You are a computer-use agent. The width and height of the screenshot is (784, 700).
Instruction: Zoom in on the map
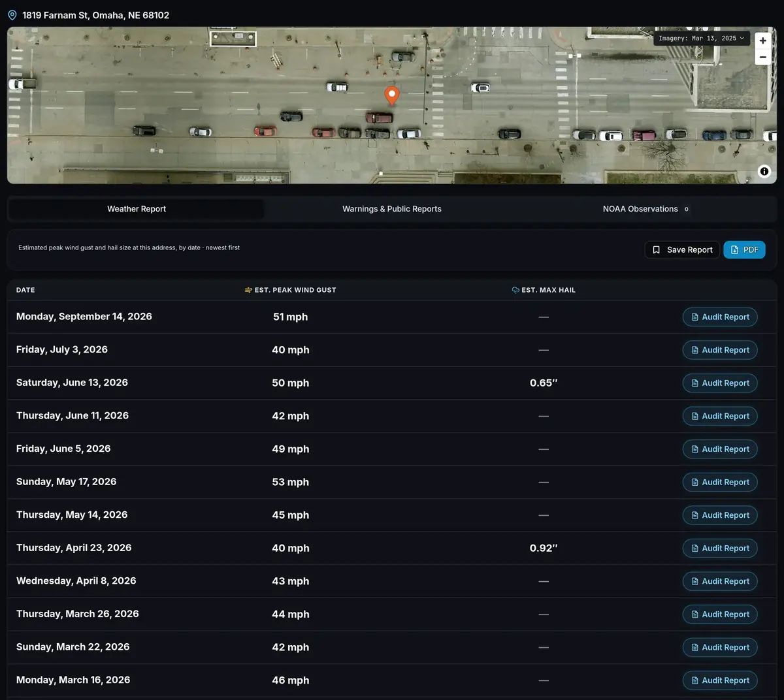[762, 40]
